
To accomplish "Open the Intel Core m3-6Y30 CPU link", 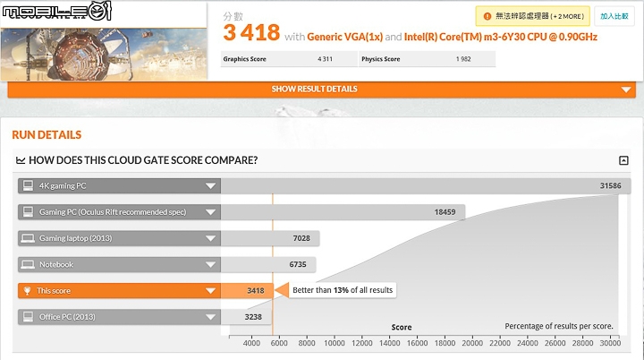I will [x=500, y=37].
